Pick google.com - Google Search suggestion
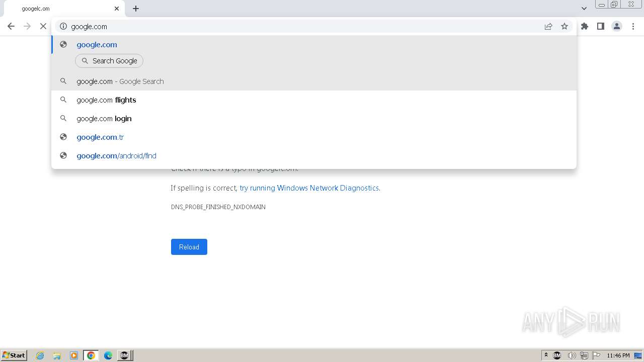 [x=314, y=81]
